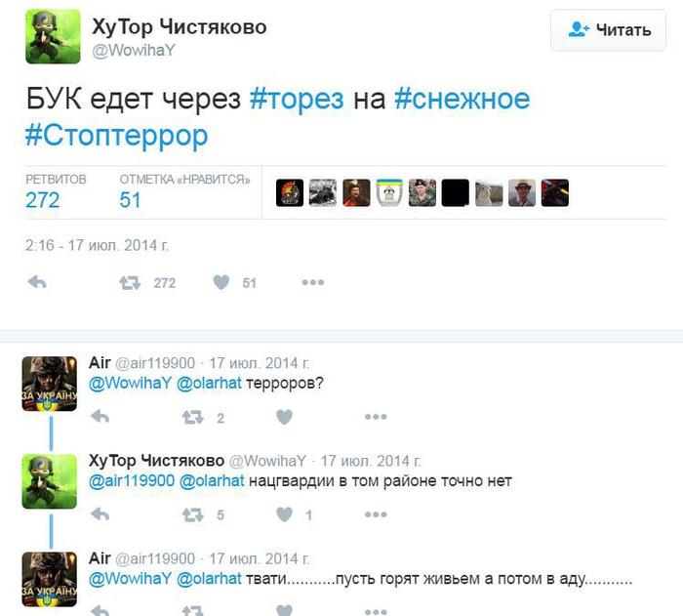
Task: View the 51 likes list
Action: (x=130, y=199)
